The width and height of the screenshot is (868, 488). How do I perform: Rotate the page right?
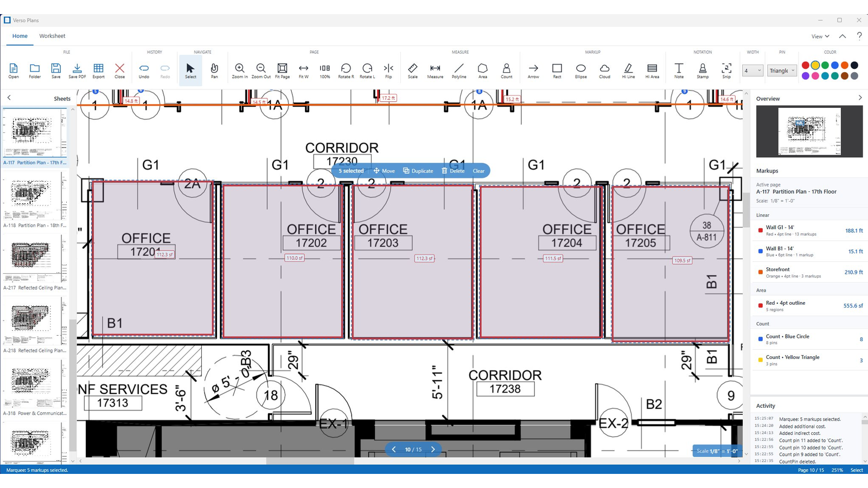[x=346, y=70]
